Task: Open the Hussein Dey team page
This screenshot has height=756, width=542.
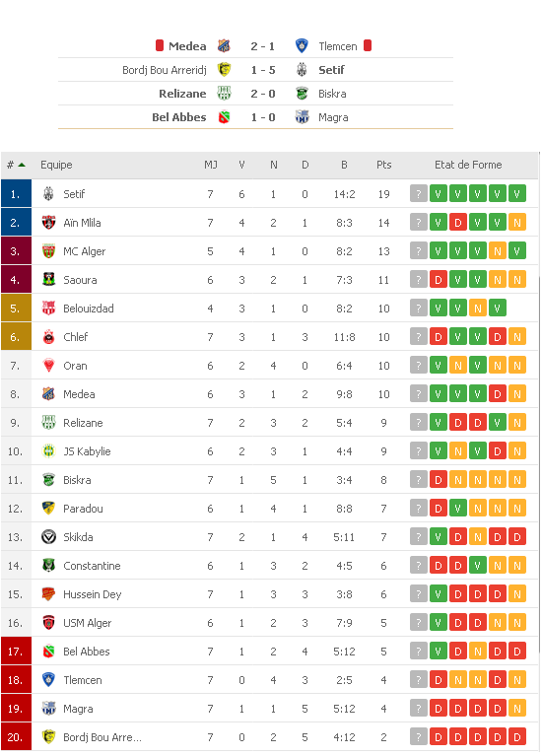Action: coord(92,594)
